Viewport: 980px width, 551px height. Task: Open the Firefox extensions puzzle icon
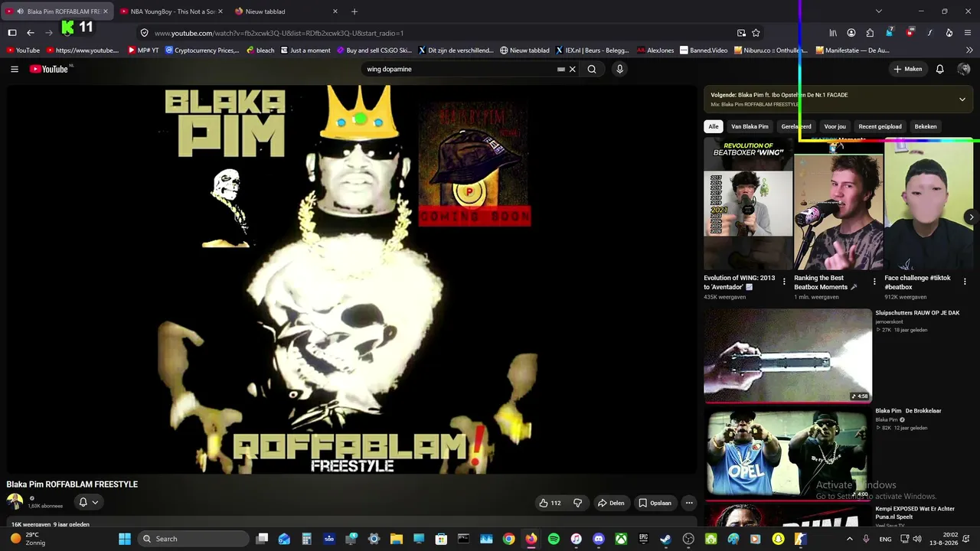[x=870, y=33]
